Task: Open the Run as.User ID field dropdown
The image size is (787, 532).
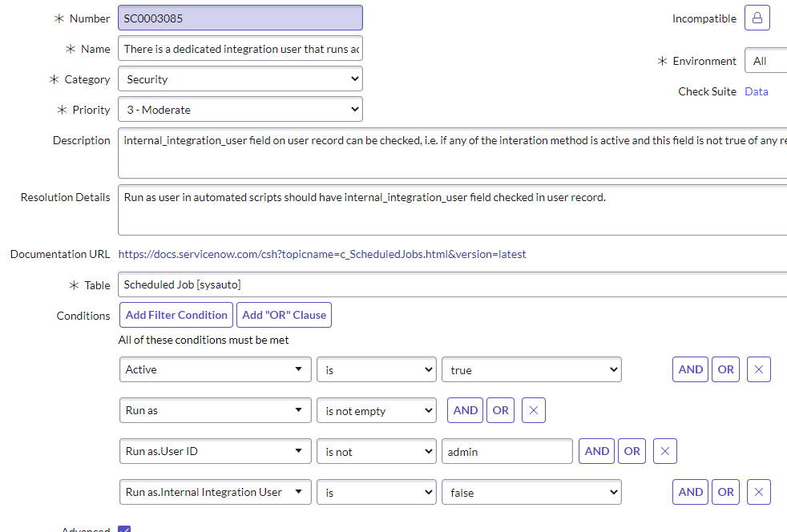Action: point(216,451)
